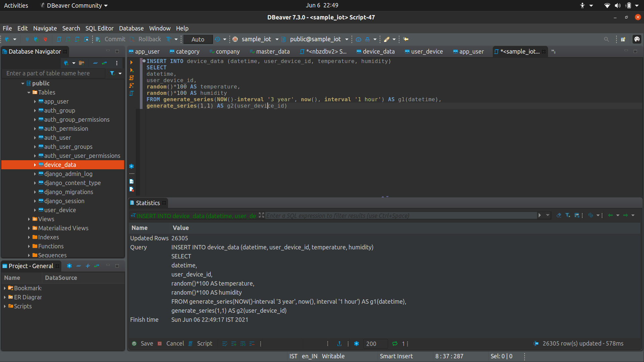The width and height of the screenshot is (644, 362).
Task: Click the export results arrow icon in results bar
Action: [339, 344]
